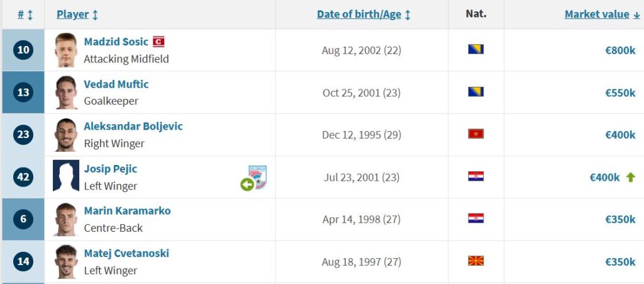Click the €800k market value of Sosic

(620, 50)
